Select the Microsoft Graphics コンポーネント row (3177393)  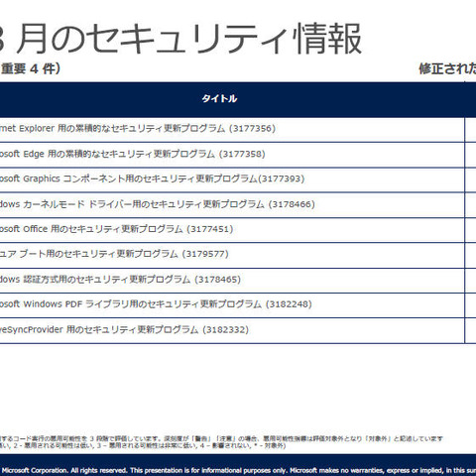(x=232, y=180)
